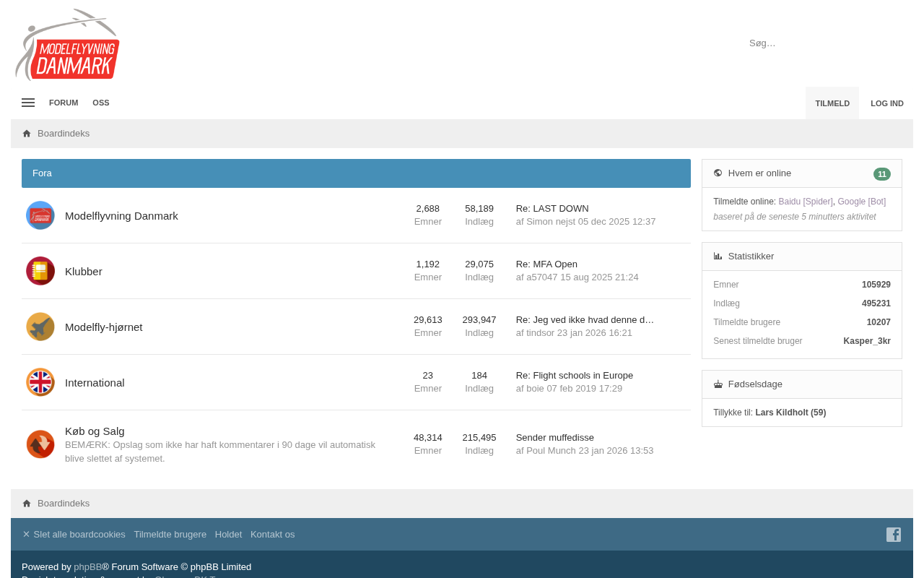Open last post Re: LAST DOWN
Screen dimensions: 924x578
[552, 209]
